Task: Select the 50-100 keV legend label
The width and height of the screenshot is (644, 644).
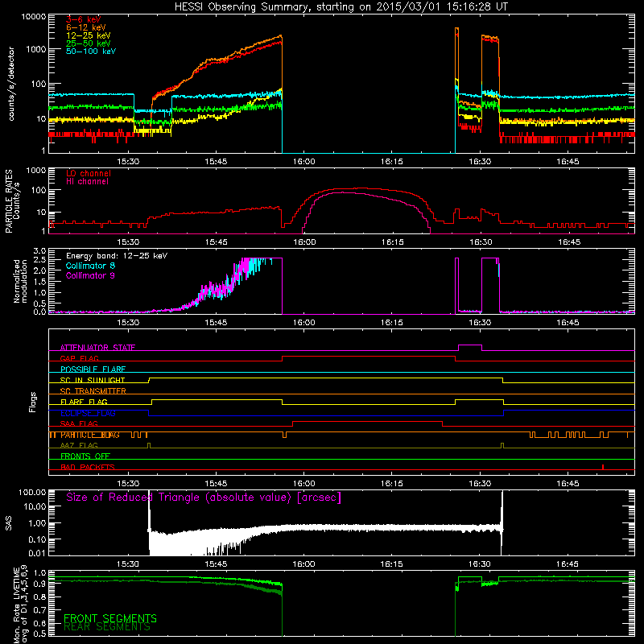Action: [91, 52]
